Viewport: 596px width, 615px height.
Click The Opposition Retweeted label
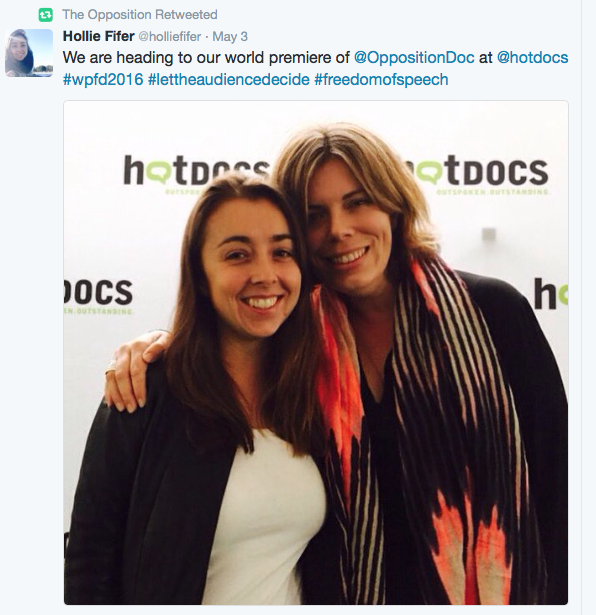pos(140,15)
